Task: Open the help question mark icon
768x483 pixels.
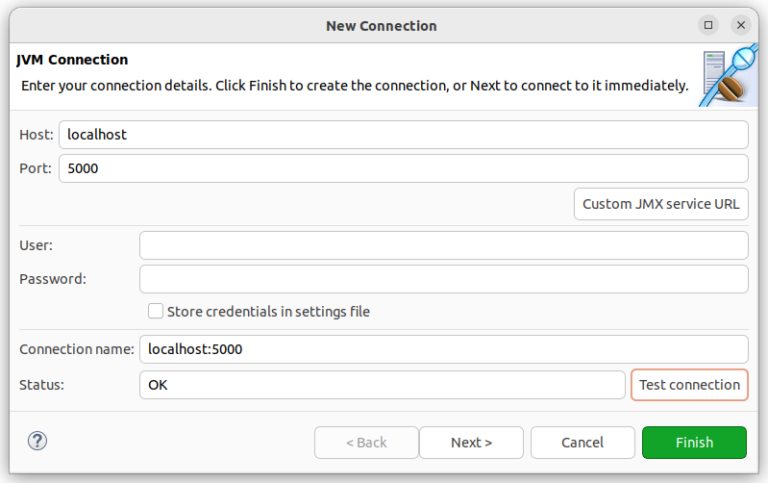Action: pyautogui.click(x=38, y=441)
